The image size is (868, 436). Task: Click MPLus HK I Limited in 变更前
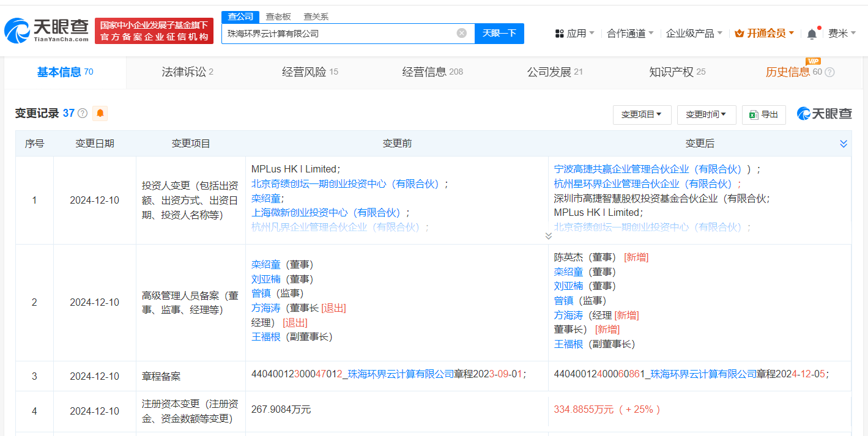[294, 169]
